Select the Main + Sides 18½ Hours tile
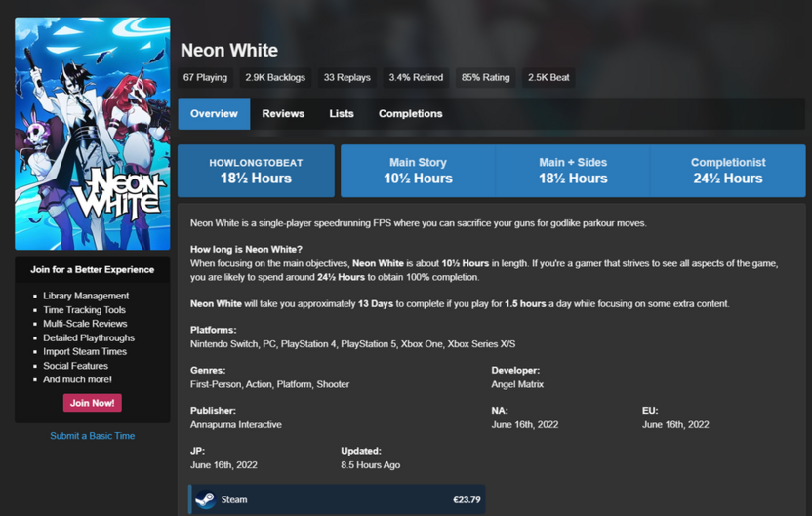Viewport: 812px width, 516px height. (573, 171)
